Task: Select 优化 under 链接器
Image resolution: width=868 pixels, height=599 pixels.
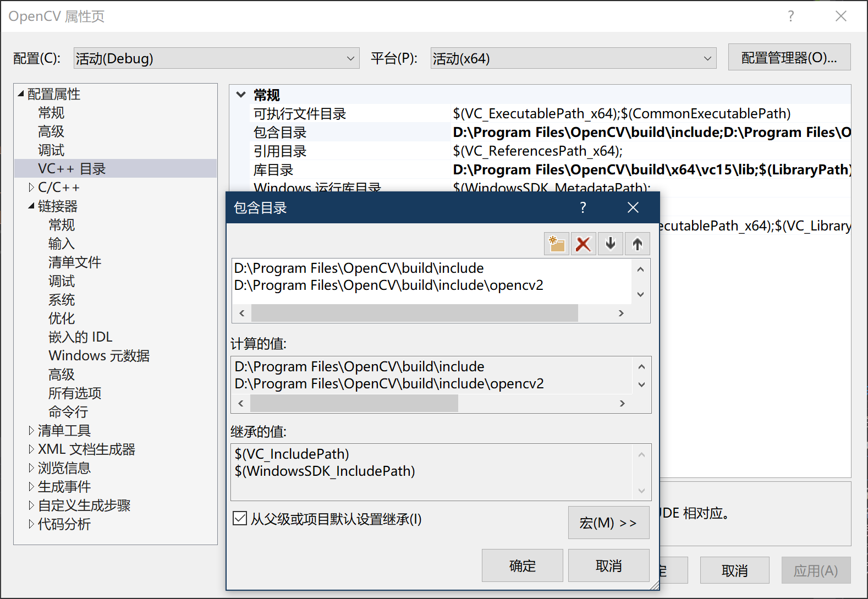Action: (62, 318)
